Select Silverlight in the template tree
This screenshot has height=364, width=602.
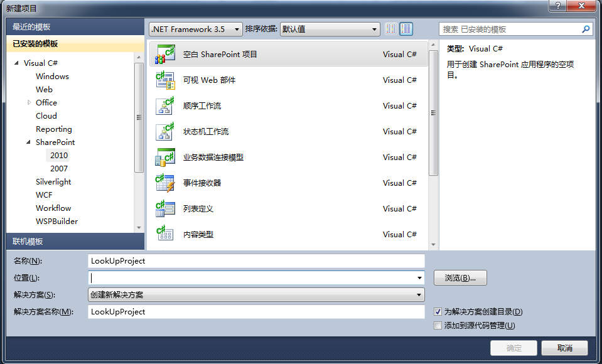tap(53, 181)
